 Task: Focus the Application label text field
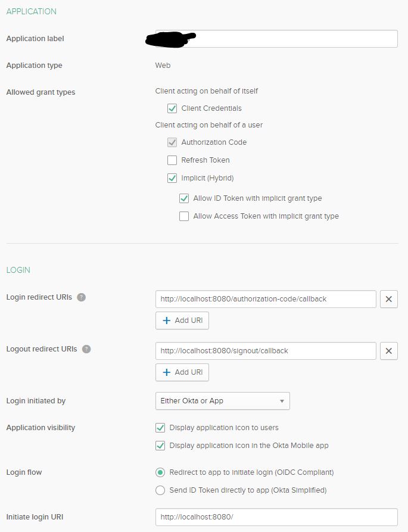point(276,39)
